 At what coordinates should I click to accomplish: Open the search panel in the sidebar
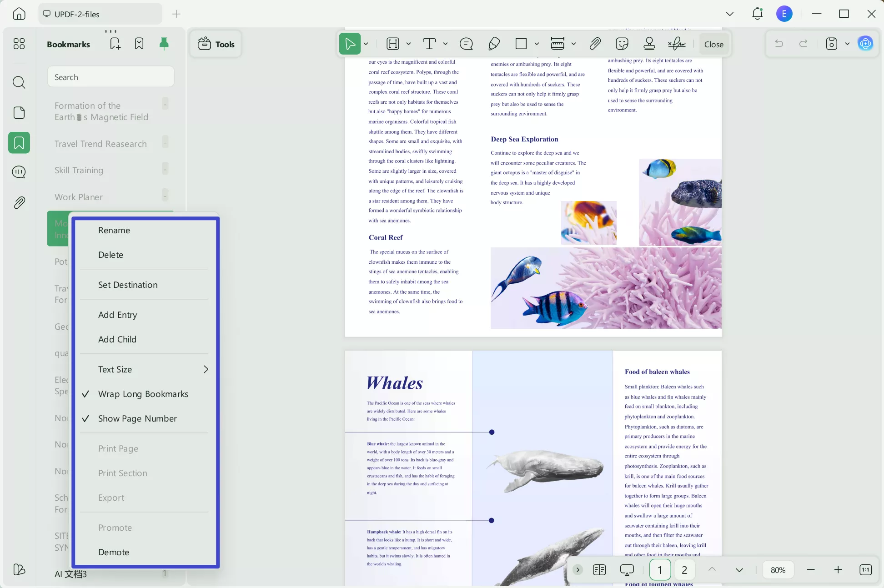[x=19, y=82]
